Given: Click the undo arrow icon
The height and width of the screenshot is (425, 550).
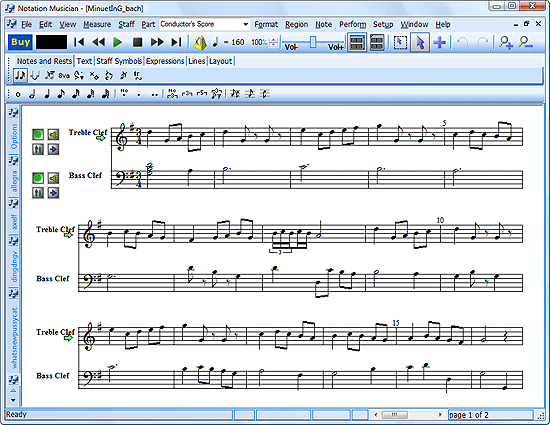Looking at the screenshot, I should [463, 42].
